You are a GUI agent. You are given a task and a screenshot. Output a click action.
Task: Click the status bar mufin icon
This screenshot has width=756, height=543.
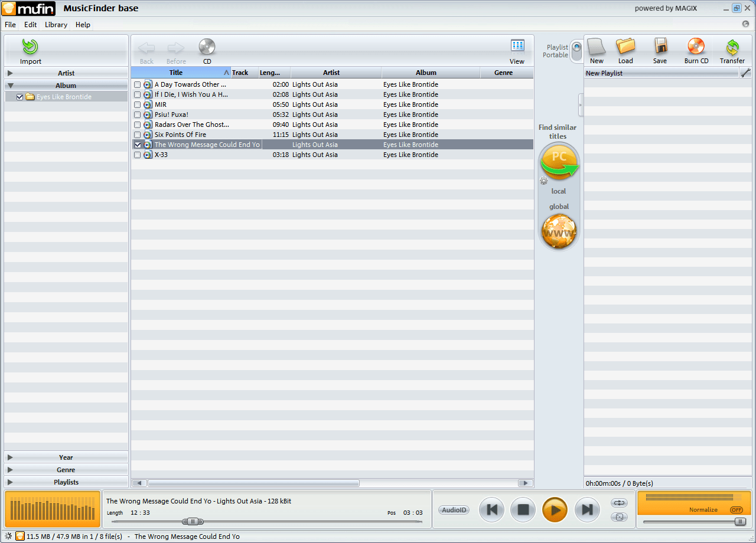(20, 536)
